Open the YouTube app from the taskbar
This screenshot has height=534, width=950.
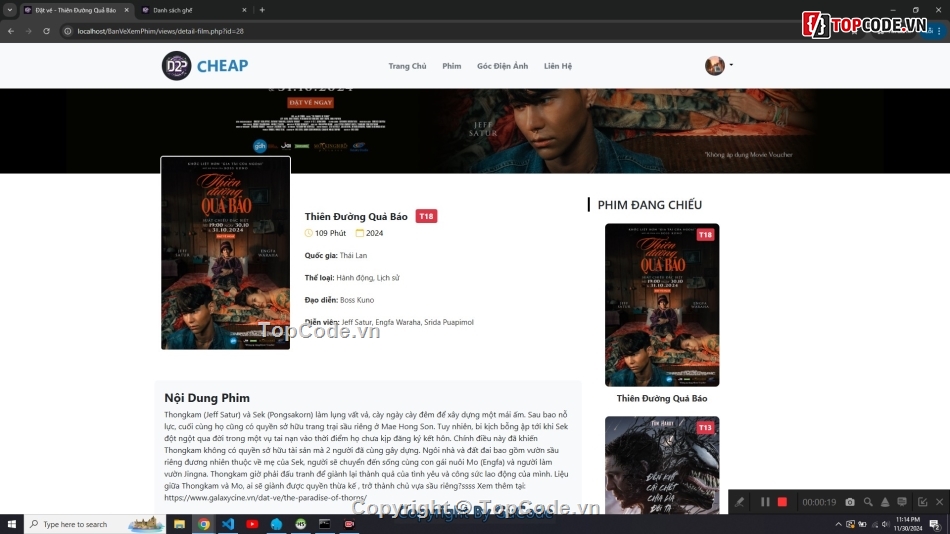pos(252,524)
